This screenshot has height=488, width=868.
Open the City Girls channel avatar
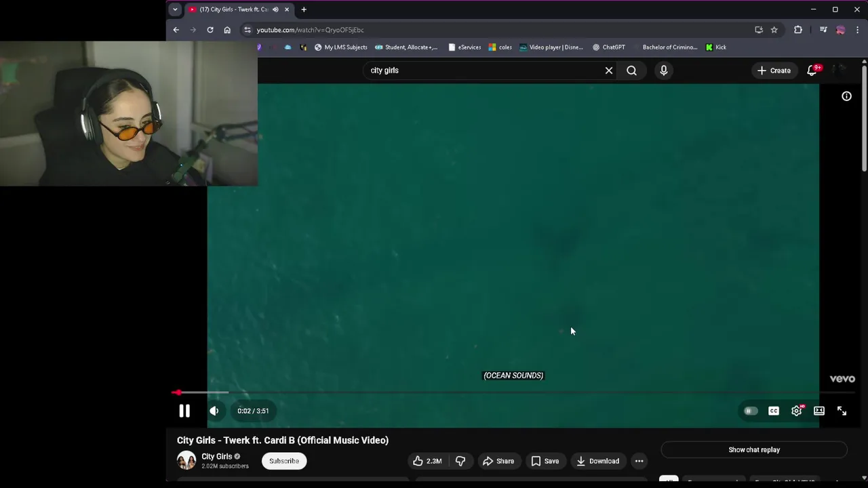point(186,460)
